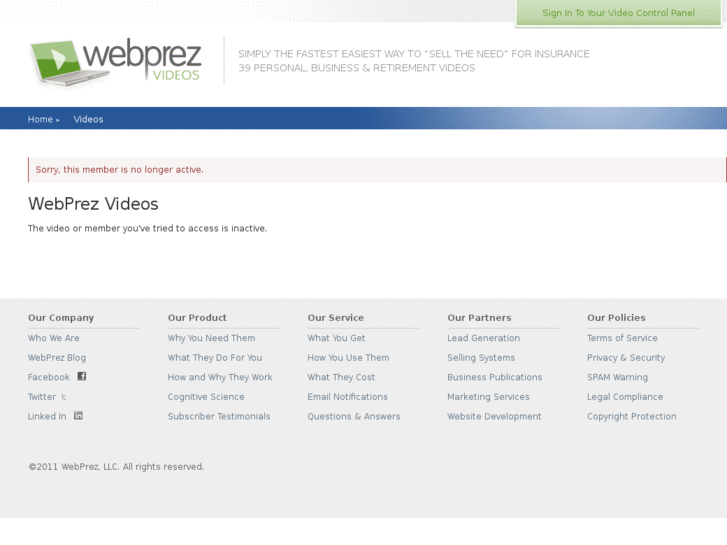The width and height of the screenshot is (727, 545).
Task: Visit the WebPrez Blog link
Action: pos(57,358)
